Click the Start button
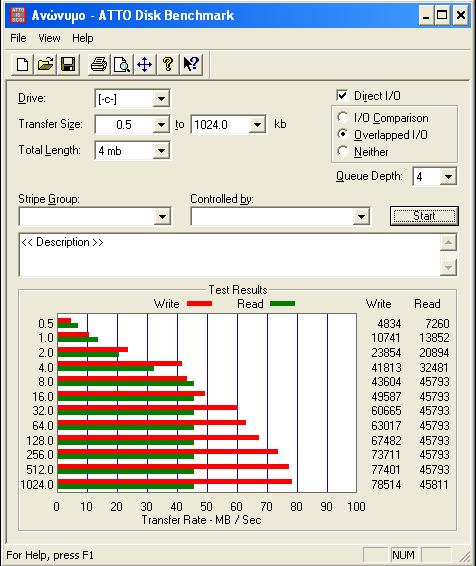 [x=424, y=216]
